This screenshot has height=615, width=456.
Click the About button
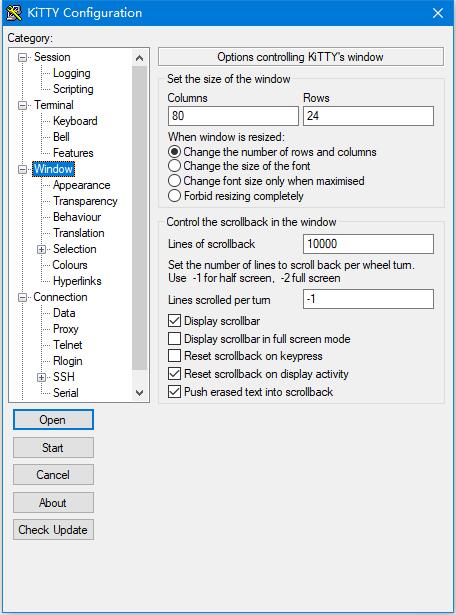[53, 503]
